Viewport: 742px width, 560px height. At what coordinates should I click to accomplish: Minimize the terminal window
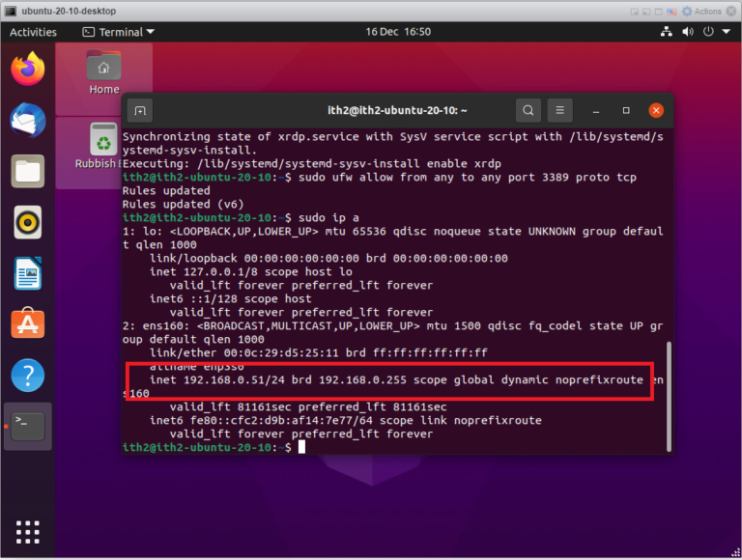point(596,111)
